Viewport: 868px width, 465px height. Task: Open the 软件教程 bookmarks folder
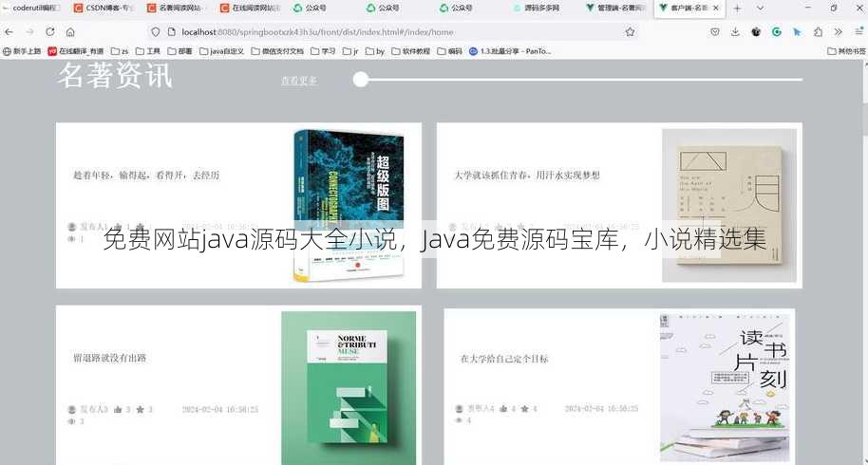point(411,51)
